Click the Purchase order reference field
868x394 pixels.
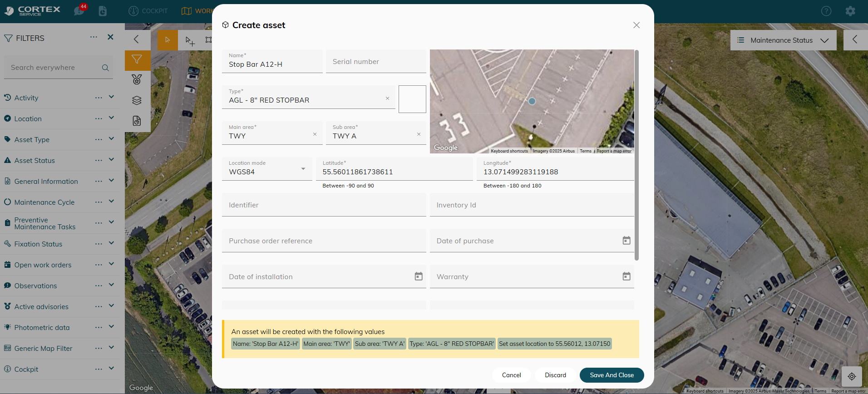click(324, 241)
